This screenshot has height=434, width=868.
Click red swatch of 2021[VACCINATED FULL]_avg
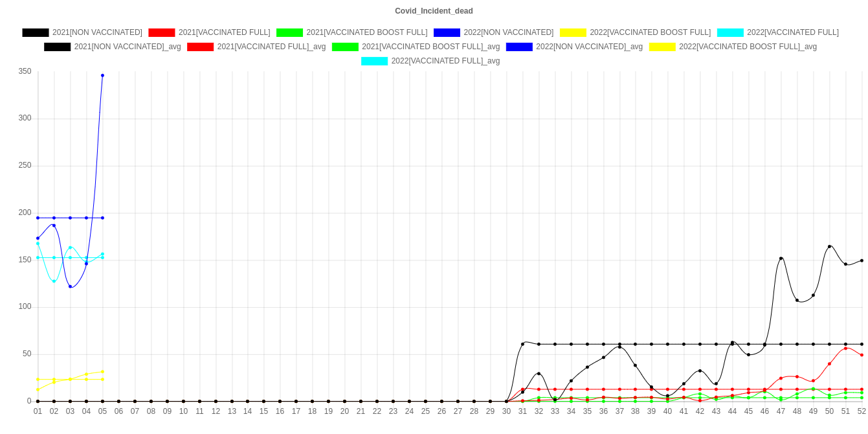pyautogui.click(x=200, y=47)
